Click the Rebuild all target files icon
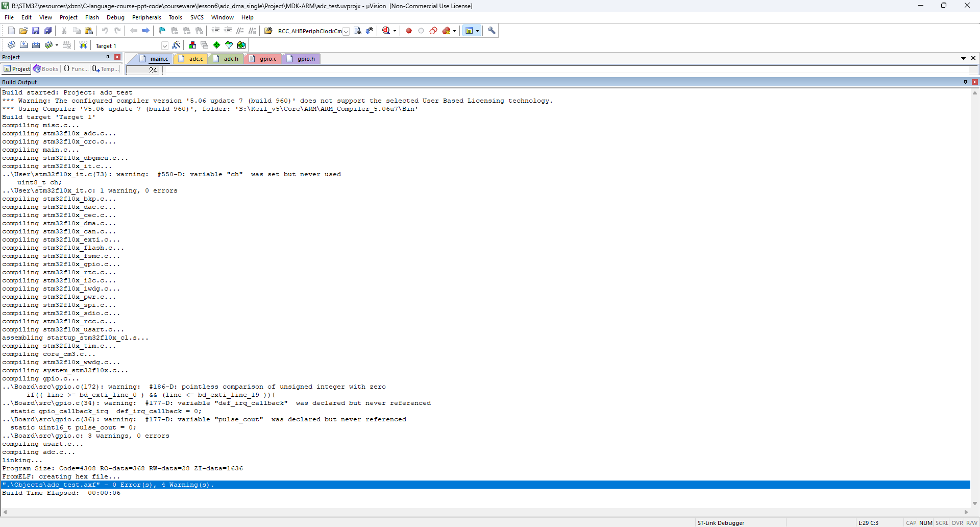Screen dimensions: 980x527 [36, 45]
